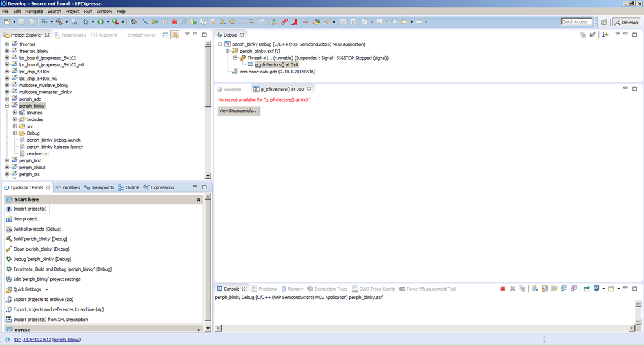
Task: Open the Navigate menu
Action: pos(34,11)
